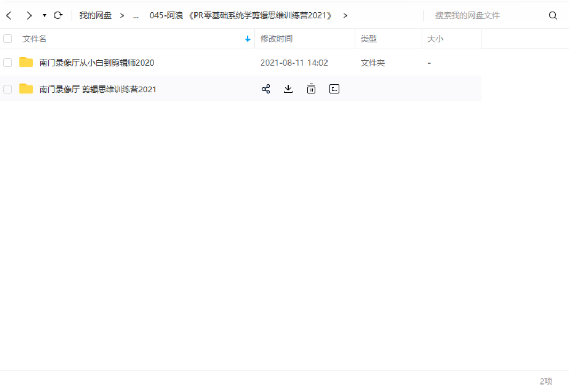The height and width of the screenshot is (392, 569).
Task: Select file name 南门录像厅从小白到剪辑师2020
Action: point(97,62)
